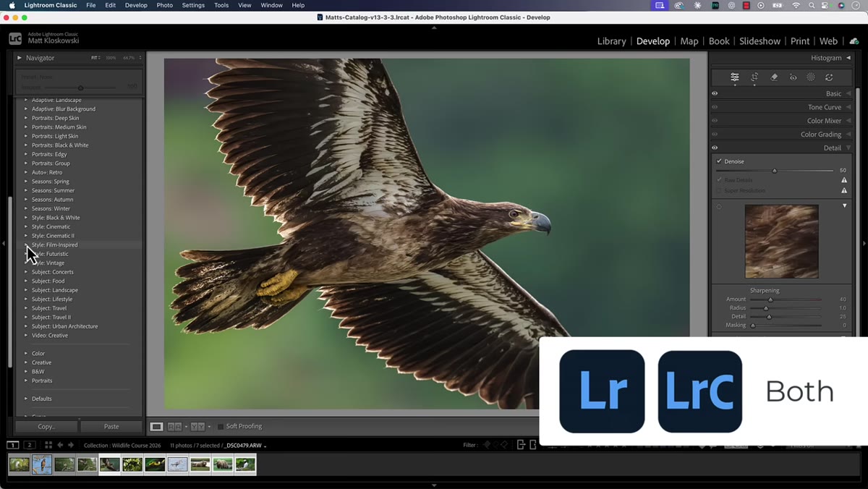Switch to the Library module

pos(611,41)
